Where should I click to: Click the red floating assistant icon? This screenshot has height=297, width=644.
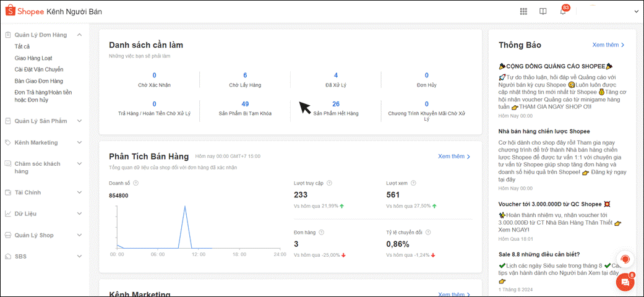pyautogui.click(x=625, y=259)
